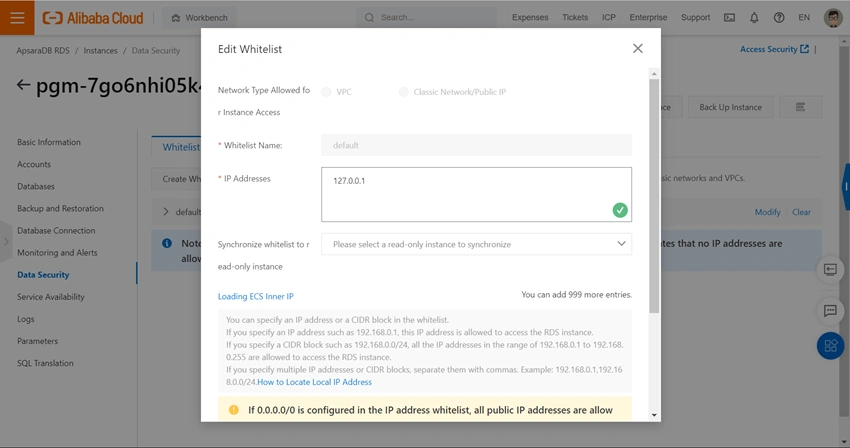Click the external link icon by Access Security

tap(804, 49)
